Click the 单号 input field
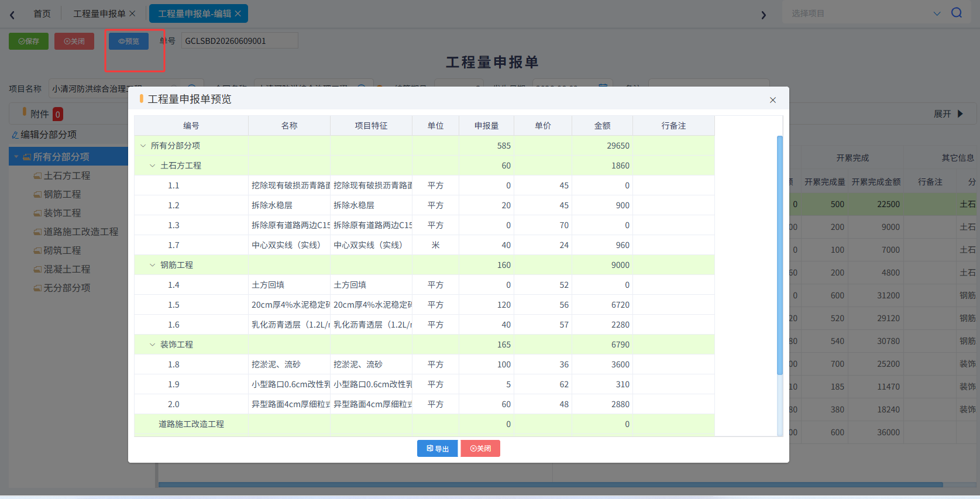The width and height of the screenshot is (980, 499). tap(240, 41)
